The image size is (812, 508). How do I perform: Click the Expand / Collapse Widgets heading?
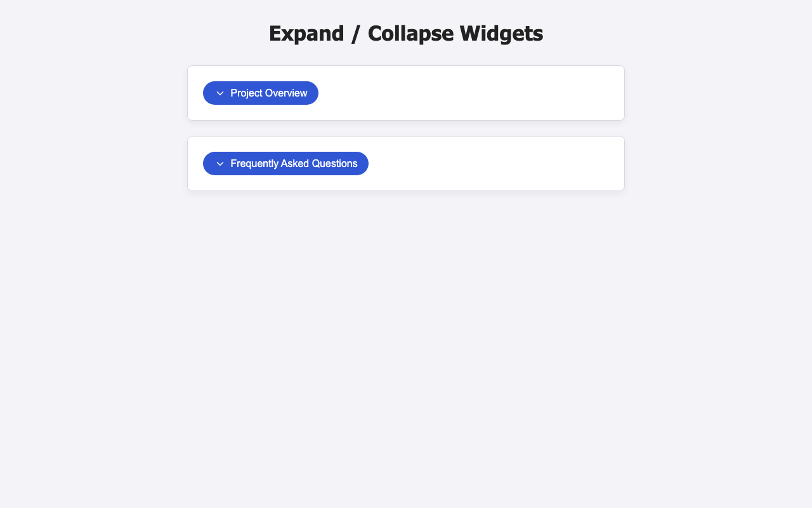tap(405, 33)
